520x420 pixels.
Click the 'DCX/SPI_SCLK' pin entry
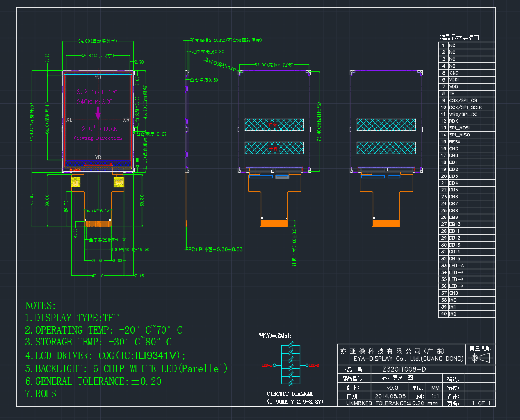pos(465,107)
